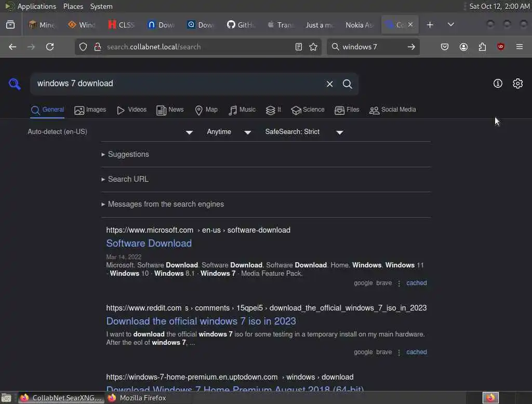Toggle reader view icon in address bar

(299, 47)
